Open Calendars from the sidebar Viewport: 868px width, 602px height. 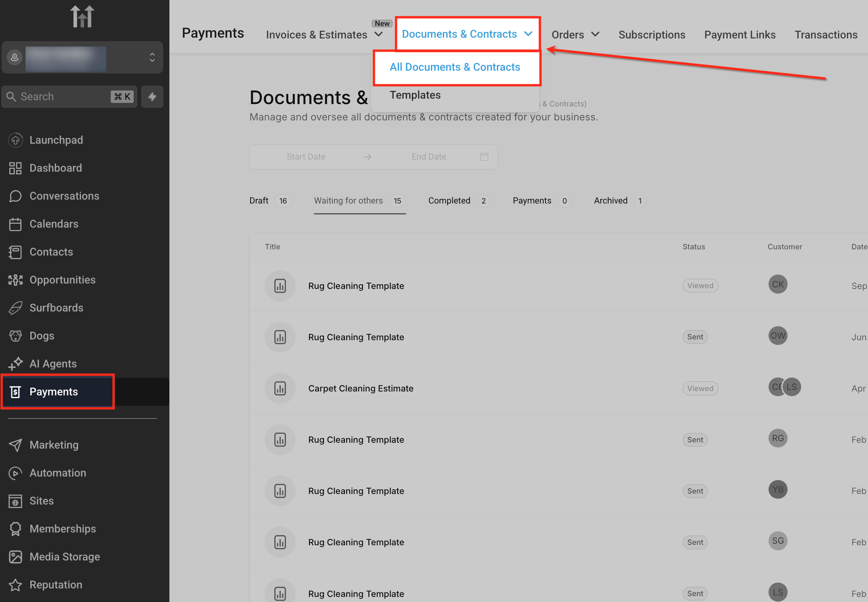point(54,224)
